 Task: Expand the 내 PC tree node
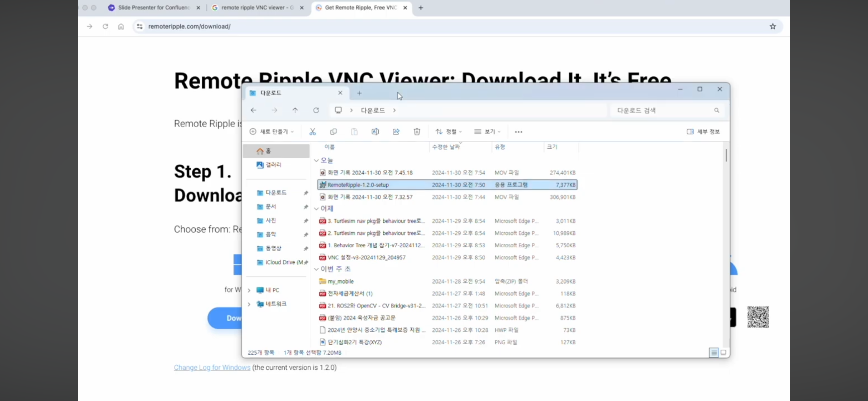point(249,291)
